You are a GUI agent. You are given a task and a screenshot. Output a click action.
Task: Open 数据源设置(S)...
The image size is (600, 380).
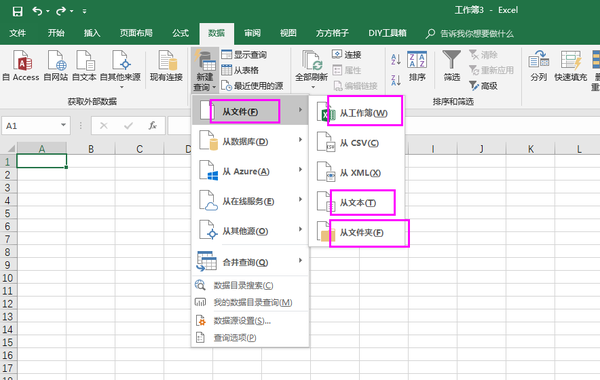(x=250, y=321)
